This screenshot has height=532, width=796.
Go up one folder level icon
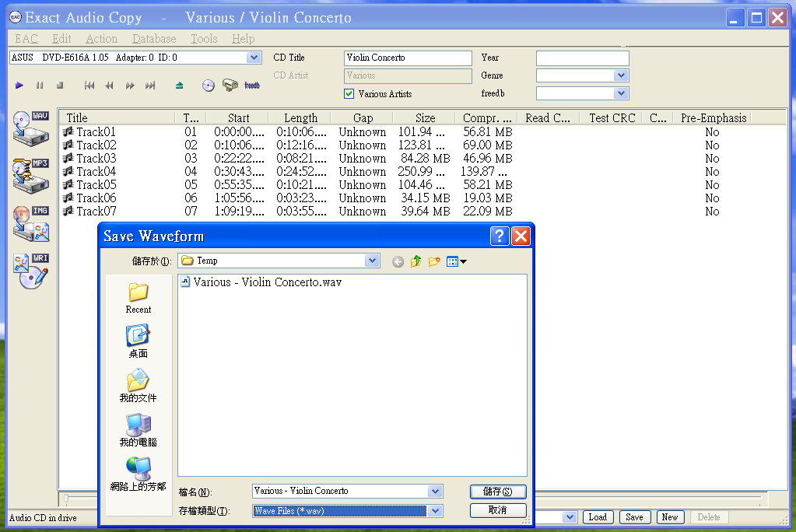(x=416, y=261)
